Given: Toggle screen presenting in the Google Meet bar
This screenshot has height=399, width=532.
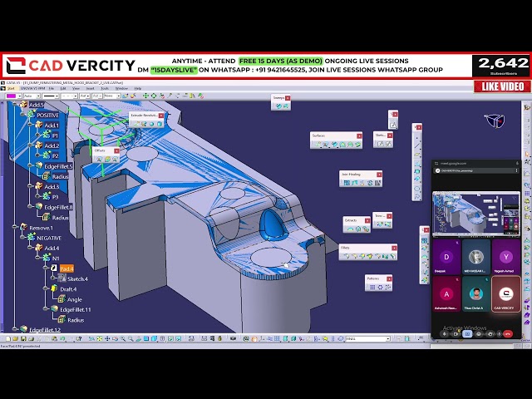Looking at the screenshot, I should (x=467, y=334).
